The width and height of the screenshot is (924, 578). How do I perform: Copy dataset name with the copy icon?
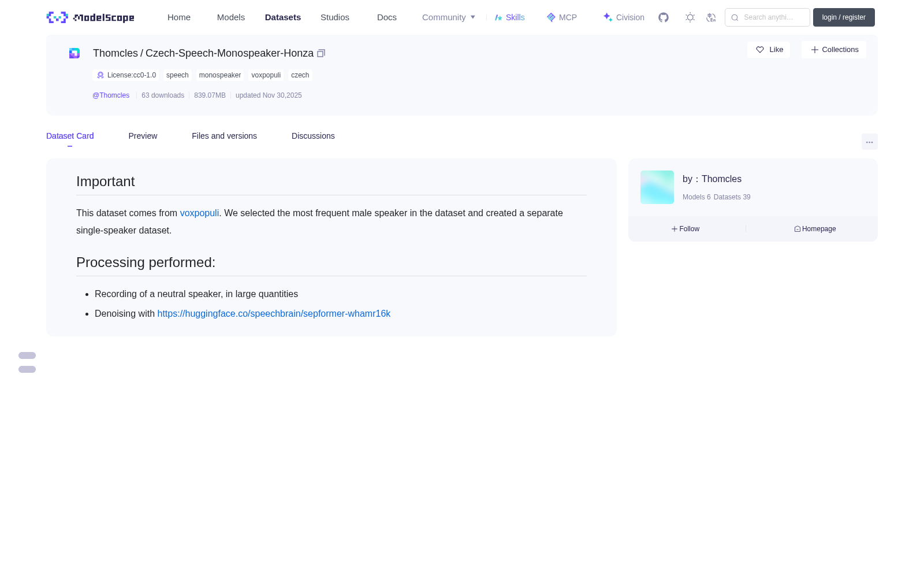click(321, 53)
